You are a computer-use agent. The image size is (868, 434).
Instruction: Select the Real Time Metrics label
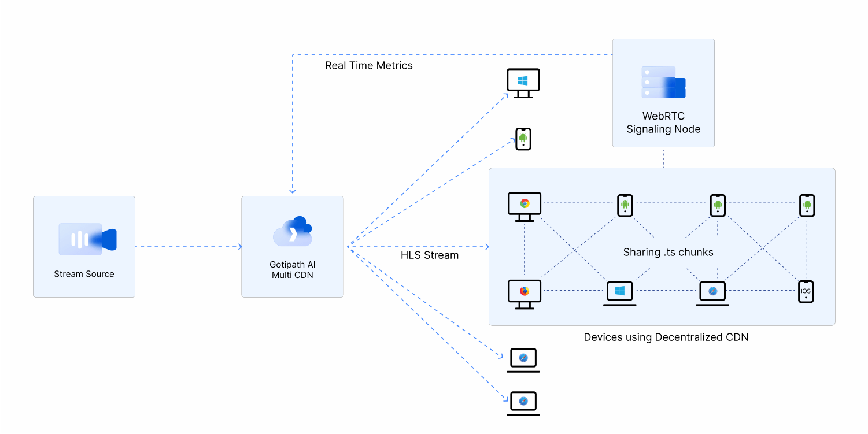point(368,65)
